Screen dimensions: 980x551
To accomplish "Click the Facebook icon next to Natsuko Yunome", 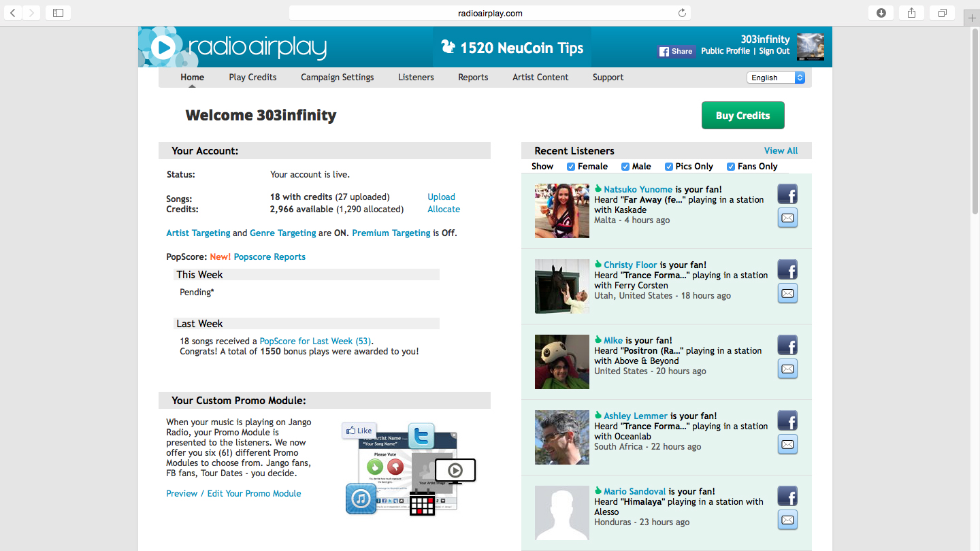I will pos(787,195).
